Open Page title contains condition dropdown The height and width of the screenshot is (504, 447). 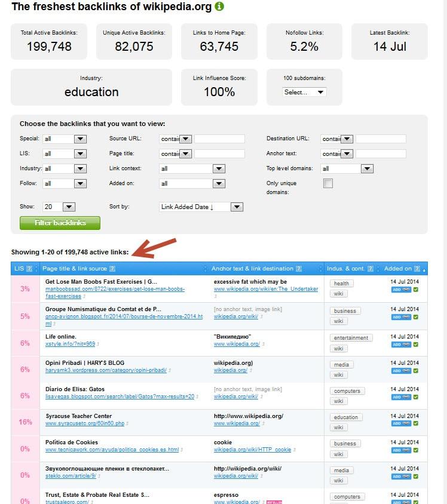[x=176, y=153]
